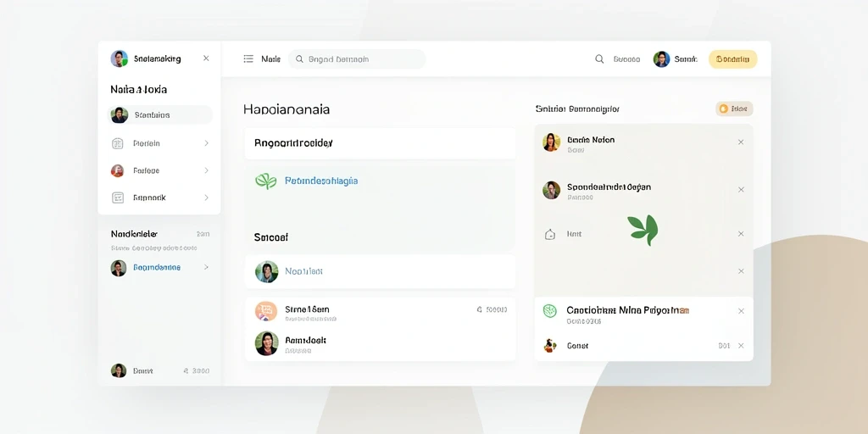868x434 pixels.
Task: Select the Strne Nsem list row title
Action: point(307,309)
